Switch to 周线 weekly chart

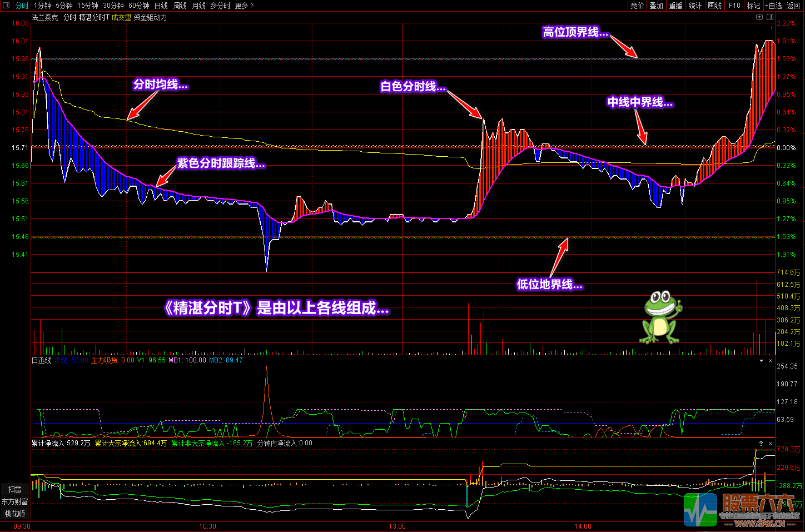180,6
